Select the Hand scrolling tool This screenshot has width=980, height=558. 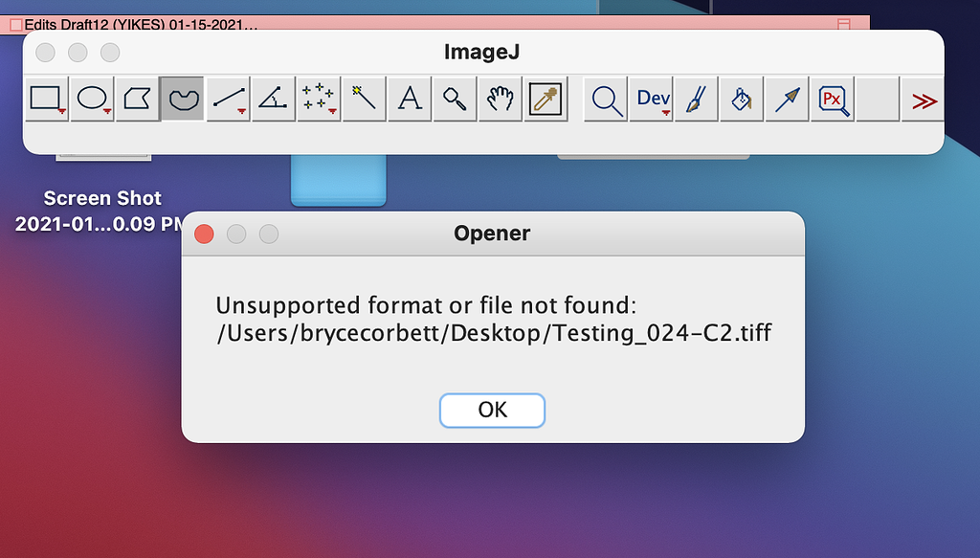(500, 99)
